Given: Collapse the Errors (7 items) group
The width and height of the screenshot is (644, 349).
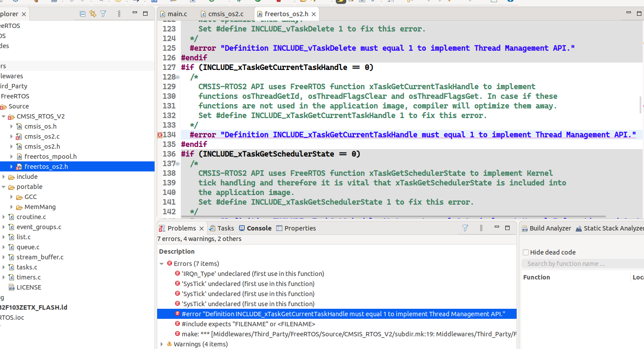Looking at the screenshot, I should [x=162, y=264].
